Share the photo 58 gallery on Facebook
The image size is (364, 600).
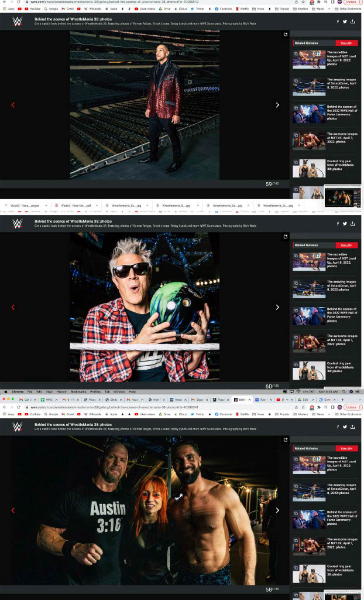coord(338,427)
